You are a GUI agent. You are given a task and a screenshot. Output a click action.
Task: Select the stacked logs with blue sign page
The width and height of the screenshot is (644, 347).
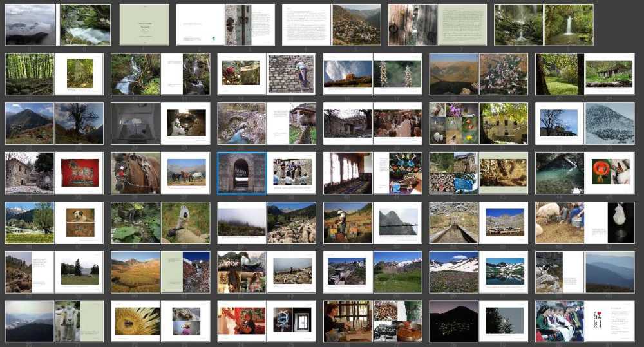tap(454, 173)
